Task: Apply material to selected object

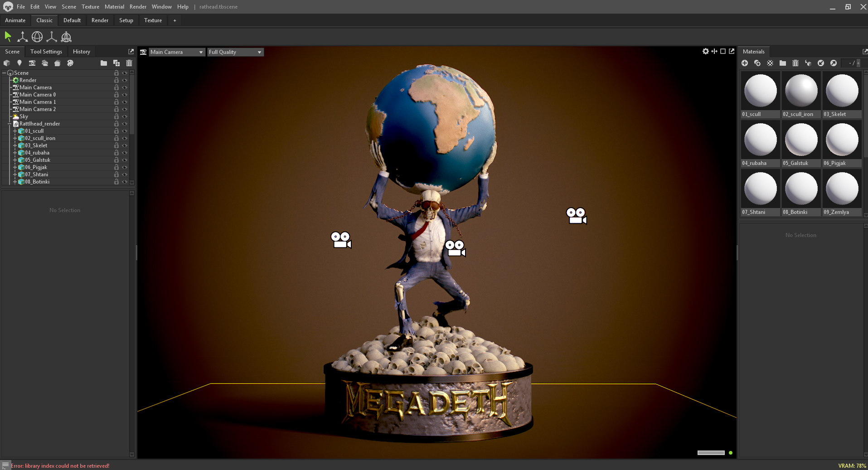Action: tap(808, 63)
